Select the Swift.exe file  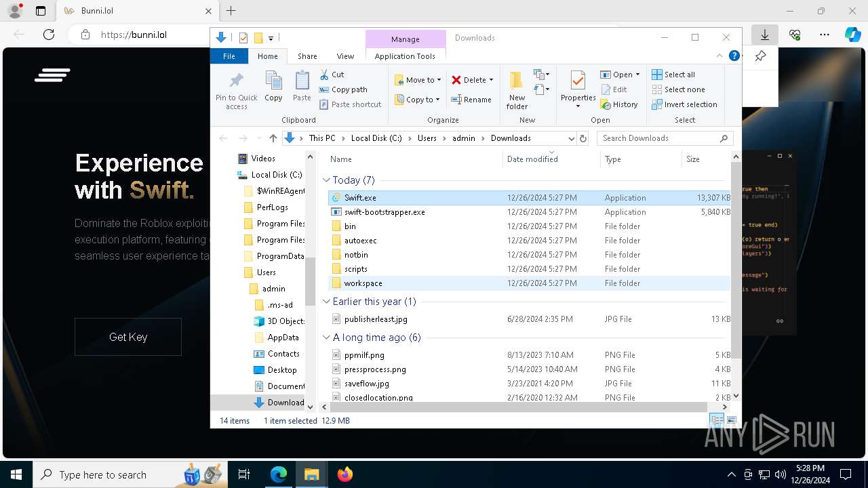pyautogui.click(x=530, y=198)
